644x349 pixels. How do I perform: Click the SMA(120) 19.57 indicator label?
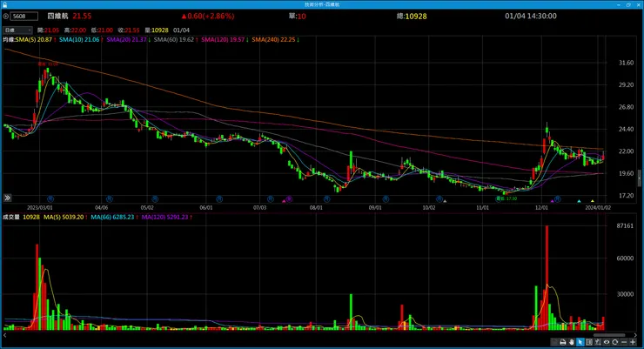pos(225,40)
